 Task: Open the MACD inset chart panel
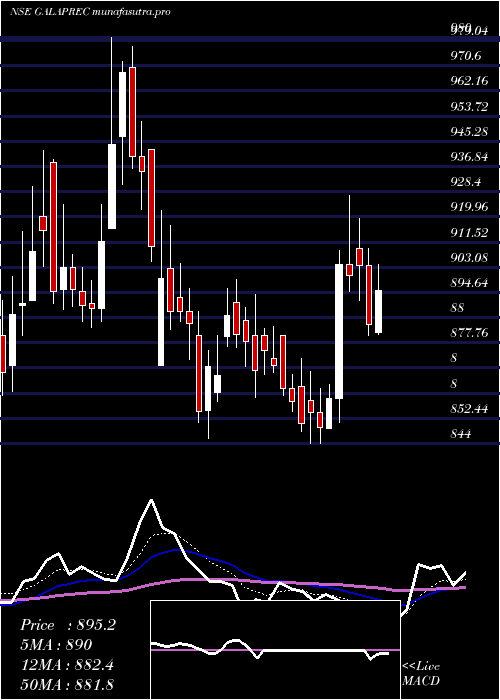(x=275, y=650)
